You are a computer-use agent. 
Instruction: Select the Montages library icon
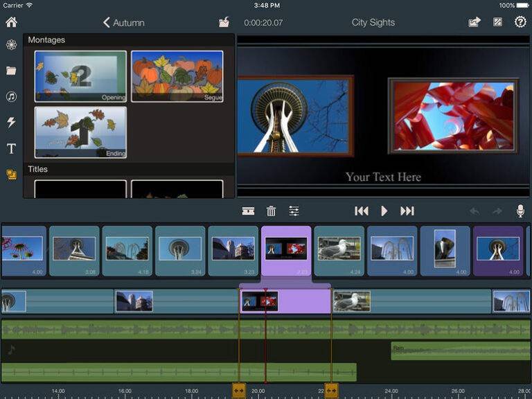coord(11,175)
